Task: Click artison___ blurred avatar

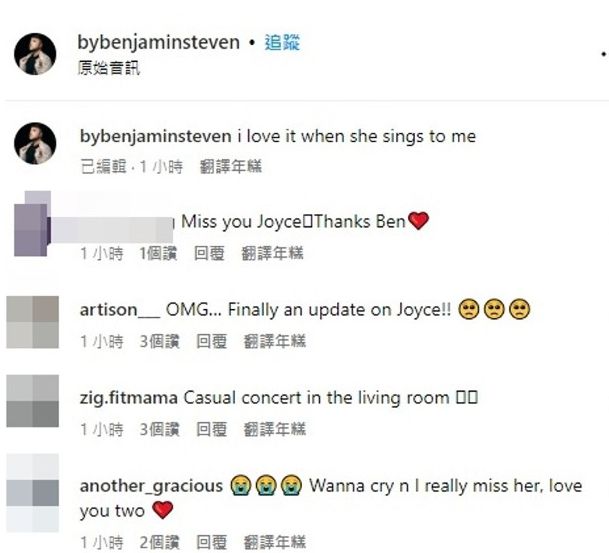Action: click(x=33, y=322)
